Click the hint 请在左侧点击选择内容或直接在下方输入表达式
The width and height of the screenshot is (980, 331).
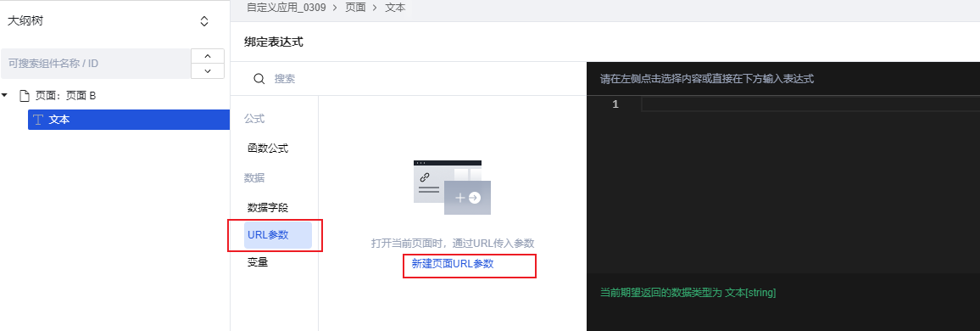[707, 79]
